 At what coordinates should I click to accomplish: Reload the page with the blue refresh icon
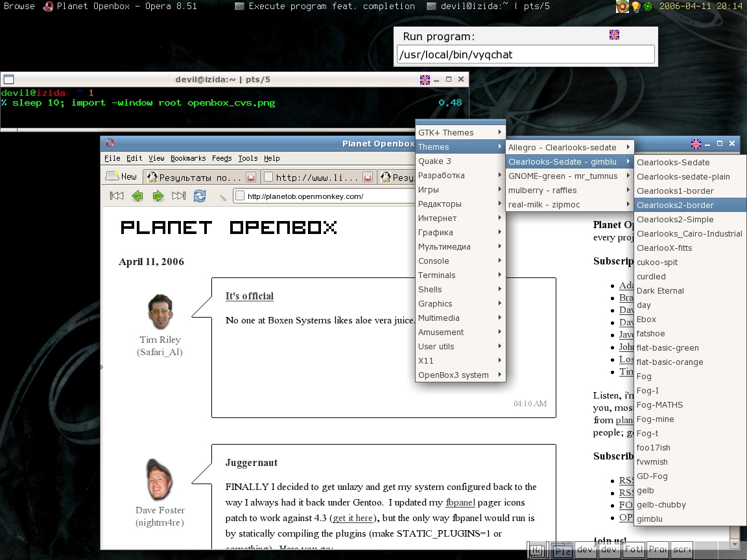200,196
